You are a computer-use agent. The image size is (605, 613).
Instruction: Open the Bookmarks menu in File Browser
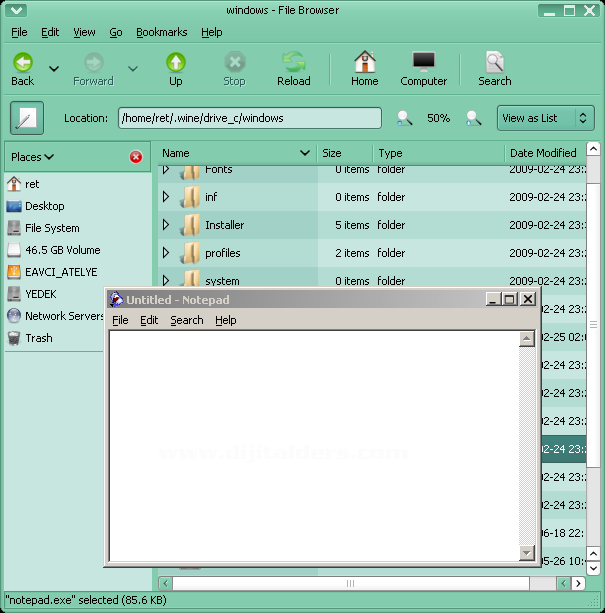[x=161, y=32]
